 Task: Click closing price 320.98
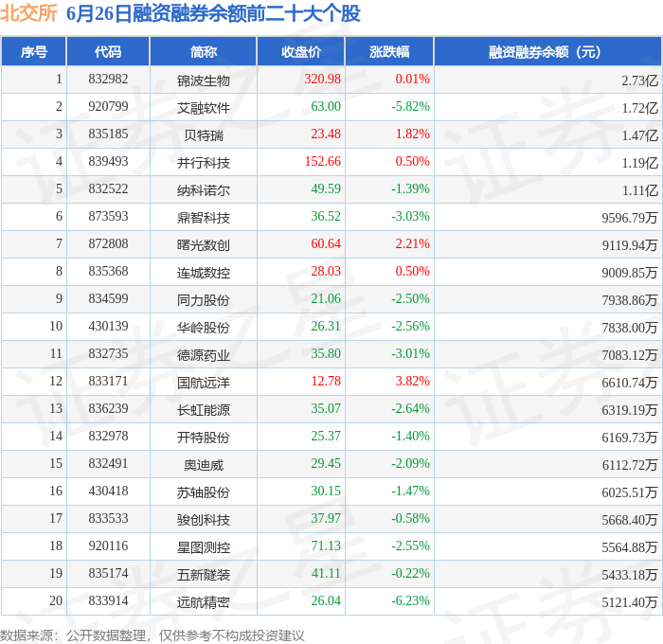tap(323, 79)
